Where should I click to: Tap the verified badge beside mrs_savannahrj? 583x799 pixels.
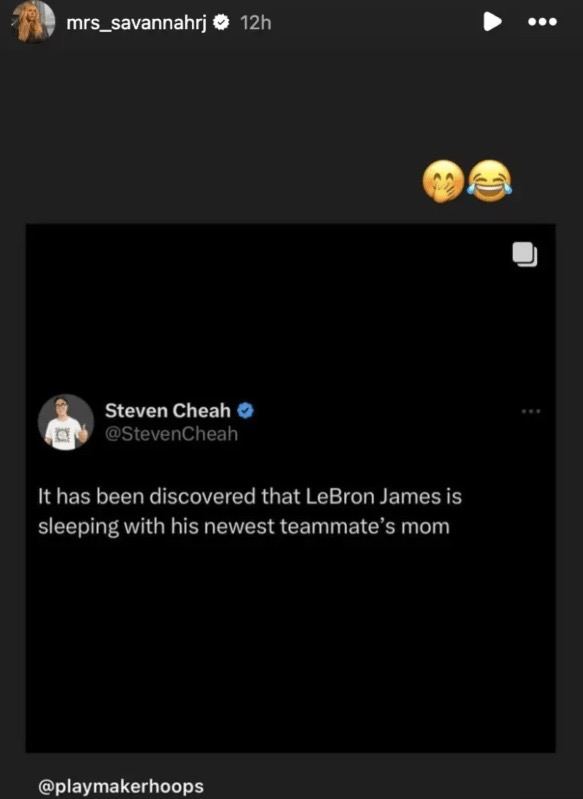click(221, 22)
